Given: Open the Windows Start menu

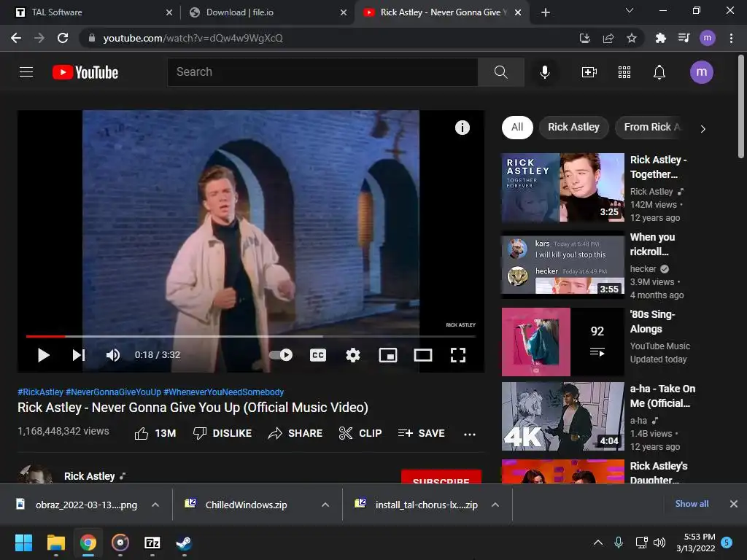Looking at the screenshot, I should [23, 542].
